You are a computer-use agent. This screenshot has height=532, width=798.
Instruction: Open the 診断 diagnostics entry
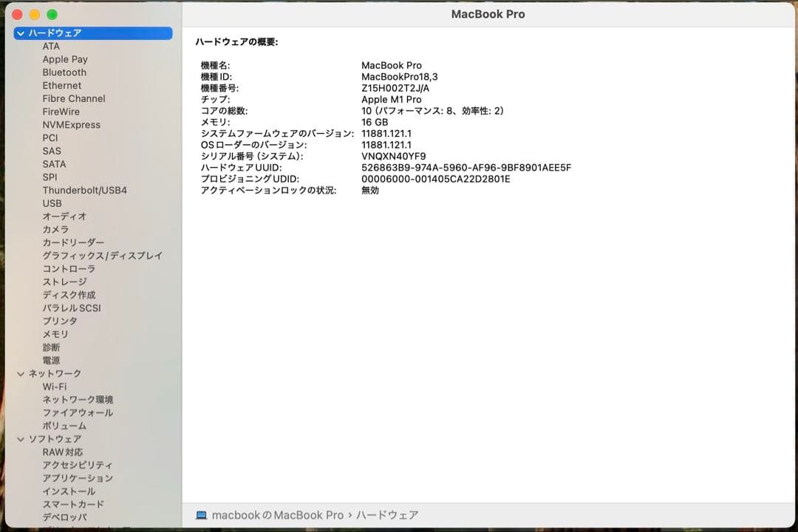[x=52, y=347]
